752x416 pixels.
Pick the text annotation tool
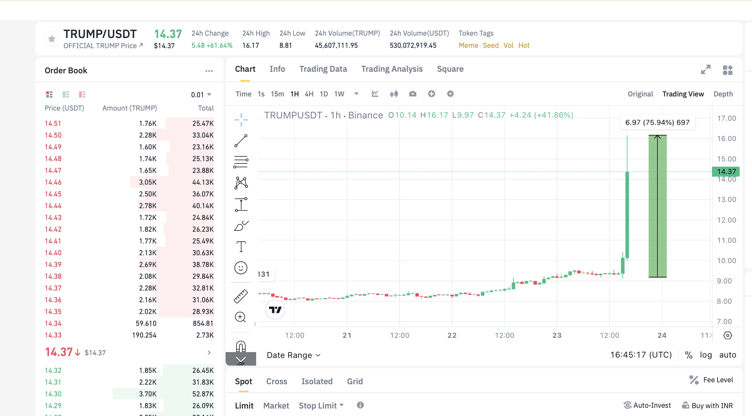click(x=241, y=246)
